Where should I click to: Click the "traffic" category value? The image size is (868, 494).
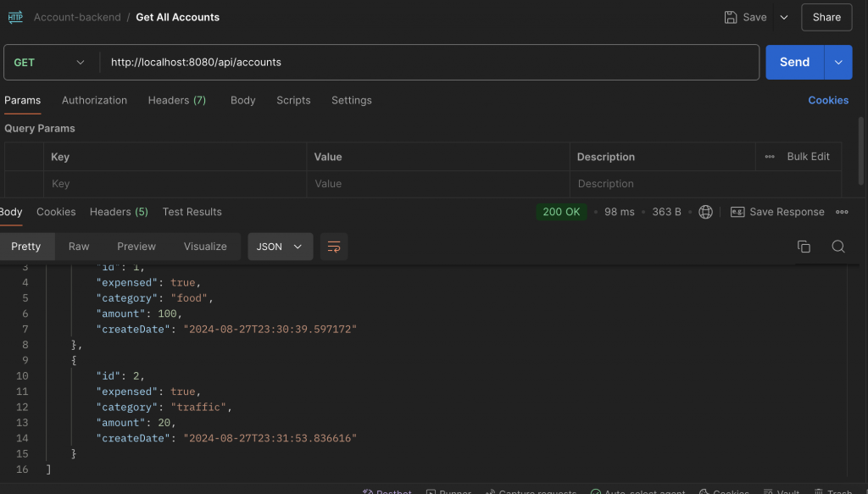click(x=198, y=408)
